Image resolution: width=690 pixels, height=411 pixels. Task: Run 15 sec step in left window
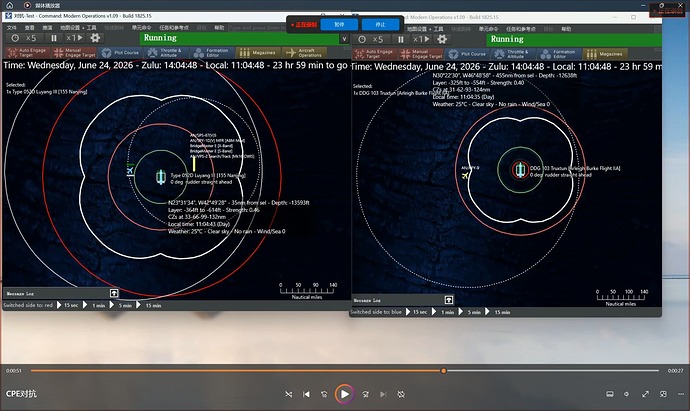(x=67, y=305)
